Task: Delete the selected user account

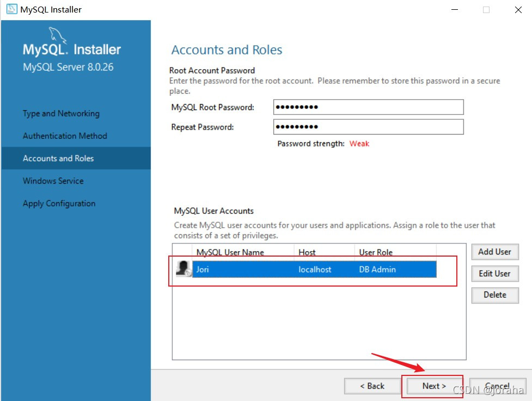Action: click(494, 295)
